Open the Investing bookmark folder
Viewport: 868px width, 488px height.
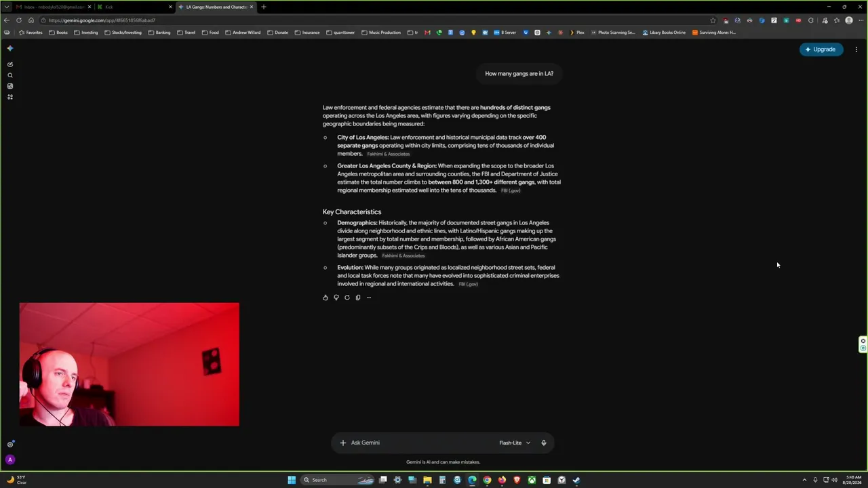coord(86,33)
